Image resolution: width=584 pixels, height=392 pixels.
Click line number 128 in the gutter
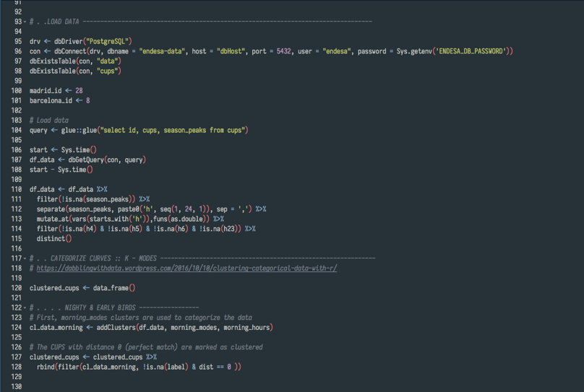pos(16,367)
